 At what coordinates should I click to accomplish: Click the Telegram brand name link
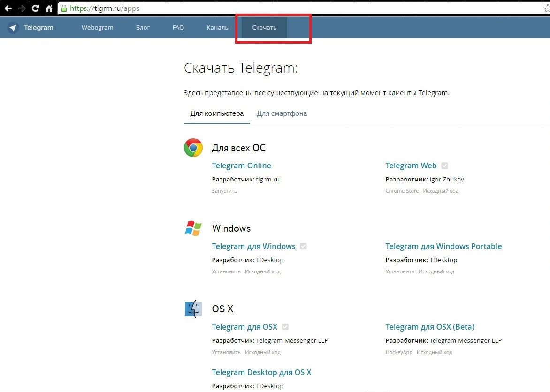[38, 27]
